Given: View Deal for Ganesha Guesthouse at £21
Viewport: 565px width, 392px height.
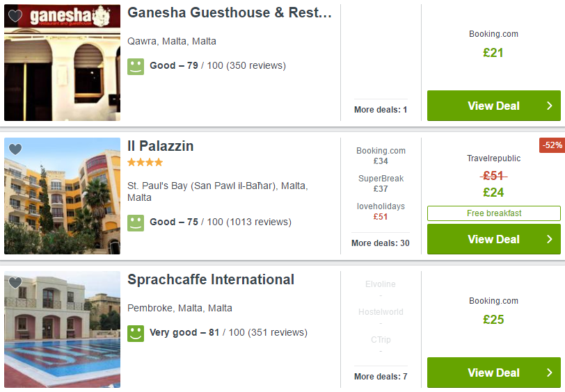Looking at the screenshot, I should (x=493, y=106).
